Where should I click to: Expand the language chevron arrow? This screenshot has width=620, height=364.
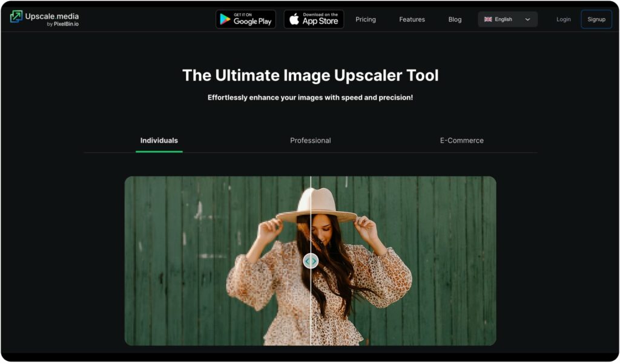527,19
